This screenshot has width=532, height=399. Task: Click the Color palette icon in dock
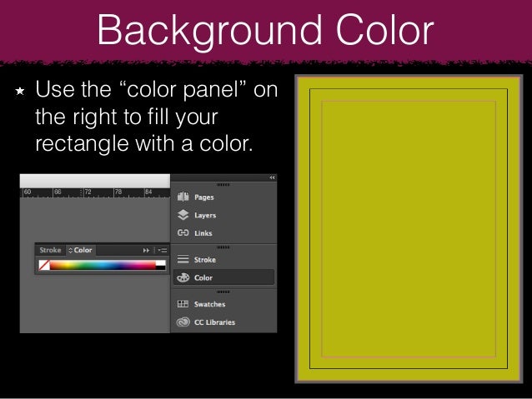tap(183, 277)
